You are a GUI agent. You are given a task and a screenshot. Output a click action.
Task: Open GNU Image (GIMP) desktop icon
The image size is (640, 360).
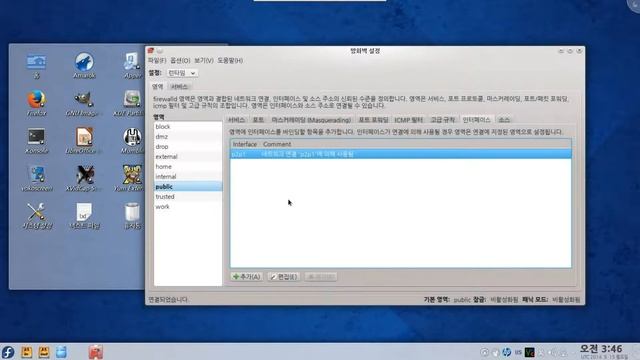(x=84, y=103)
